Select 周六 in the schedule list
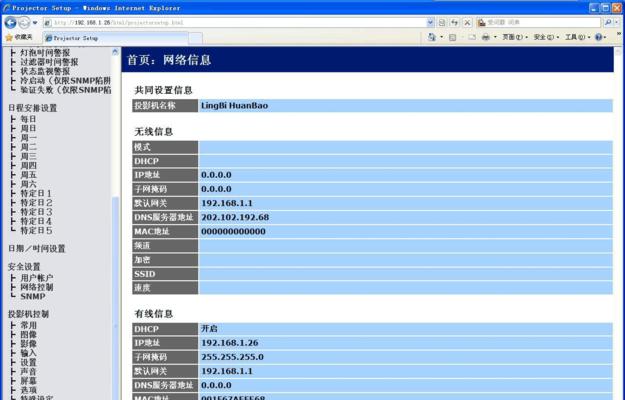 [x=28, y=184]
